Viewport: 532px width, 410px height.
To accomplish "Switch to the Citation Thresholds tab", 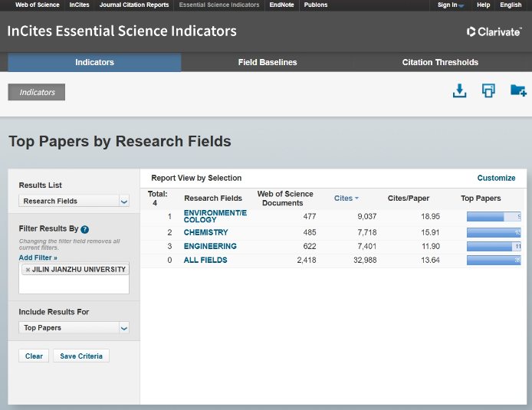I will pos(440,62).
